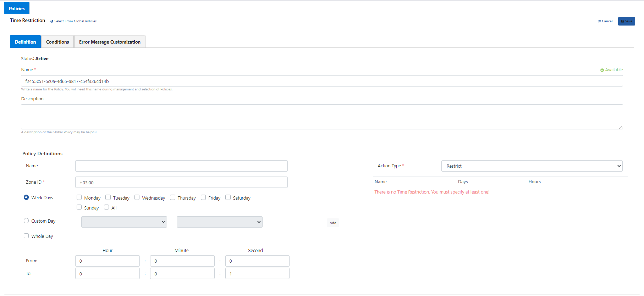This screenshot has height=296, width=644.
Task: Open Error Message Customization tab
Action: coord(110,42)
